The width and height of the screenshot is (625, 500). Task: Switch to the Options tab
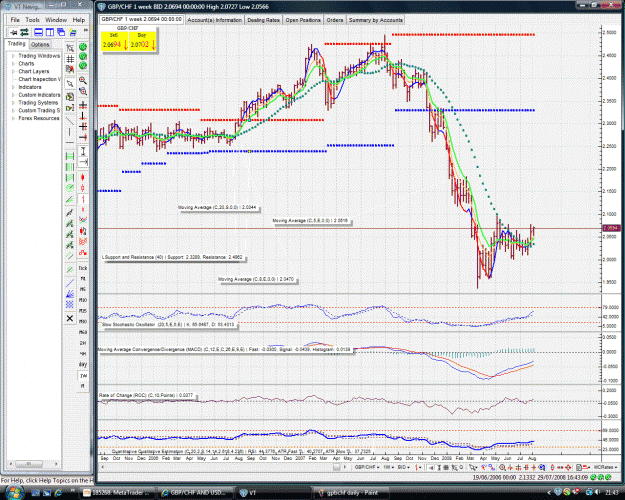pyautogui.click(x=40, y=44)
